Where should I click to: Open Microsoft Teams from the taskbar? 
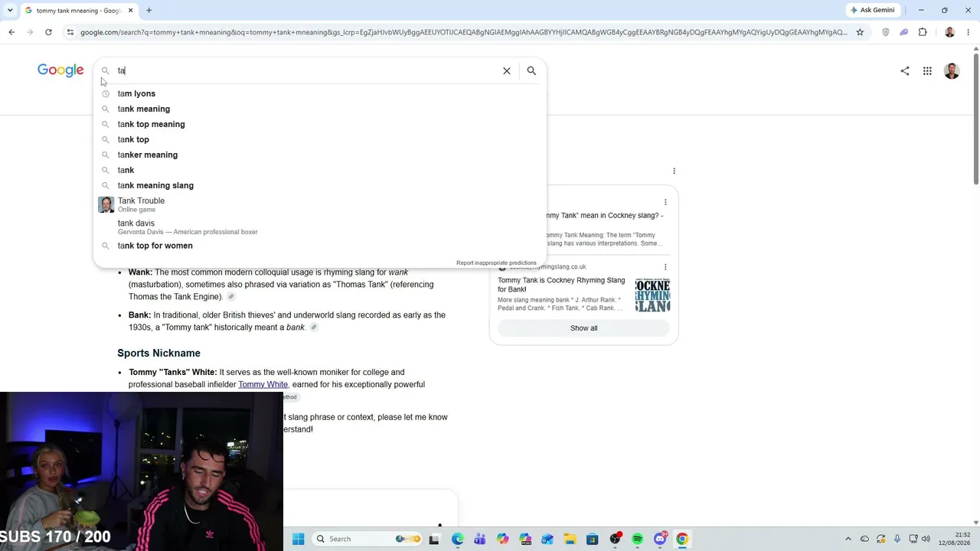(480, 539)
